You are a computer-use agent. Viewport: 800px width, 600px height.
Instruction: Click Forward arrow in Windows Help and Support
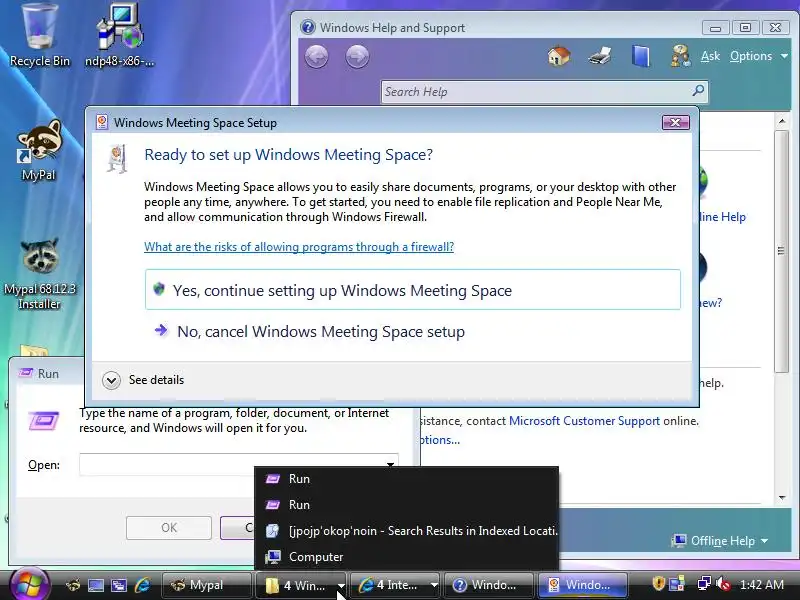coord(357,57)
